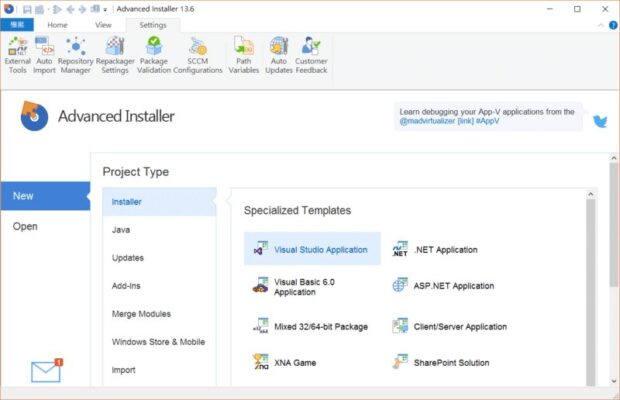The width and height of the screenshot is (620, 400).
Task: Click the Save icon in quick access toolbar
Action: pos(27,9)
